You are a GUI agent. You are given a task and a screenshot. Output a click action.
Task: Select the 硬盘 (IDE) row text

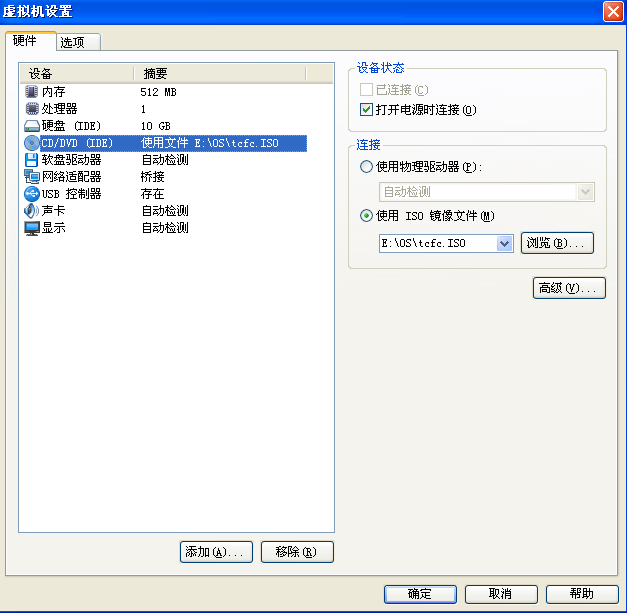pos(71,126)
